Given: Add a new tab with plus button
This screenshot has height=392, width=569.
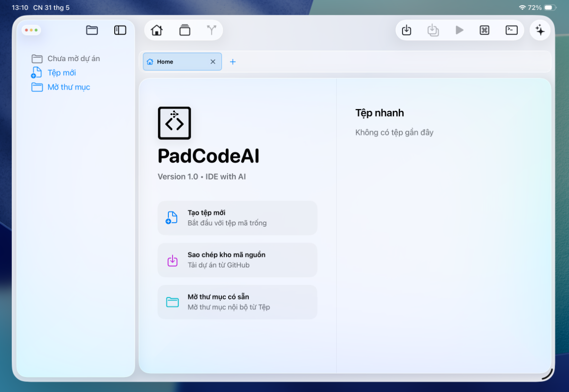Looking at the screenshot, I should tap(233, 62).
